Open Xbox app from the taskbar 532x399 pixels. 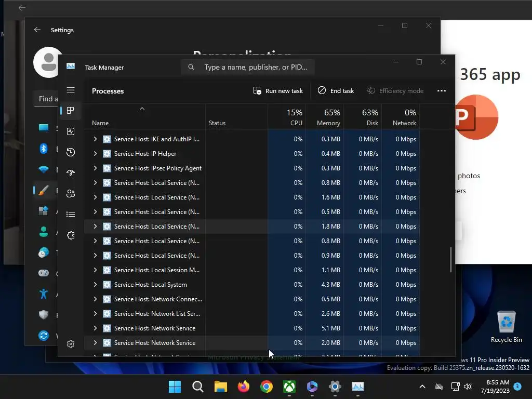coord(289,387)
